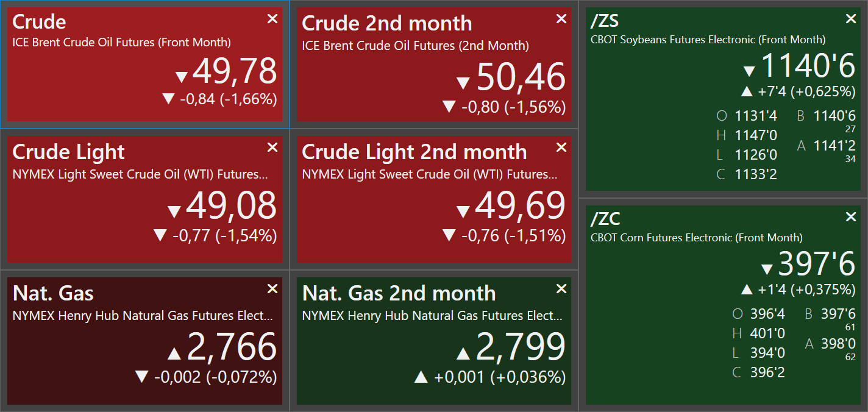Image resolution: width=868 pixels, height=412 pixels.
Task: Close the Crude Light 2nd month tile
Action: coord(561,147)
